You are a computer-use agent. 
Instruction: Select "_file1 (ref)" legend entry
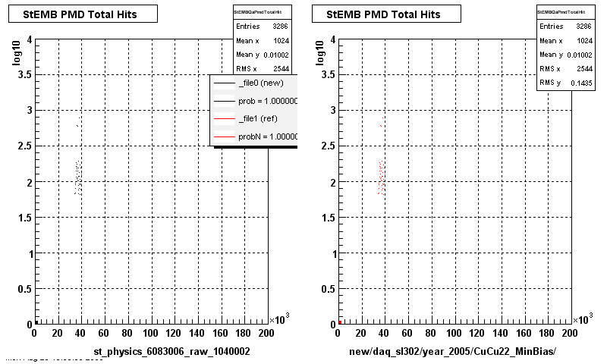point(258,118)
